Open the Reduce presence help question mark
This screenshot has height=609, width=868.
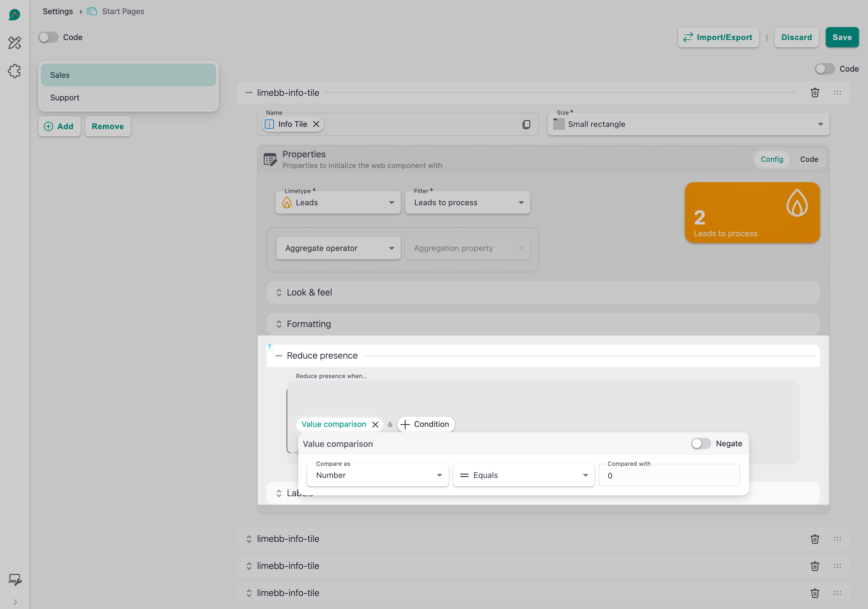coord(269,347)
